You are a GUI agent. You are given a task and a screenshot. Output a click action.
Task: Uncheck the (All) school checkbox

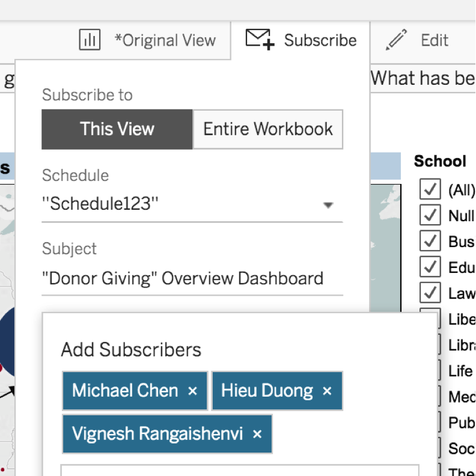tap(430, 189)
